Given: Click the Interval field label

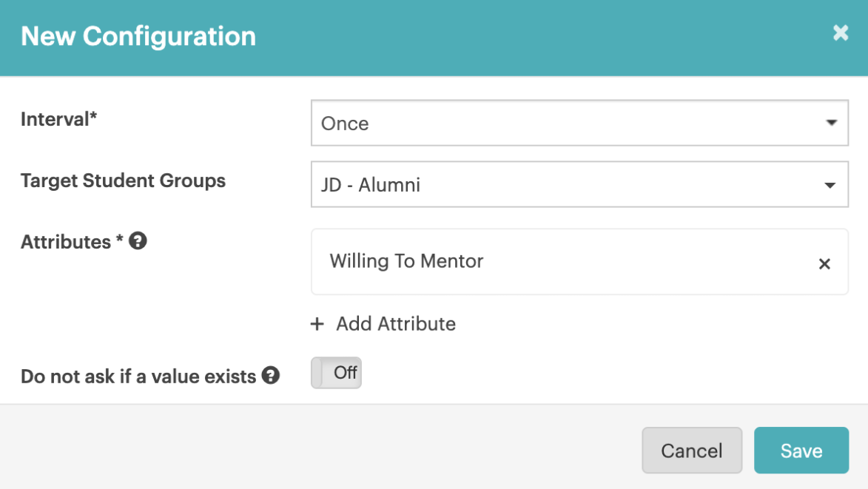Looking at the screenshot, I should [x=59, y=119].
